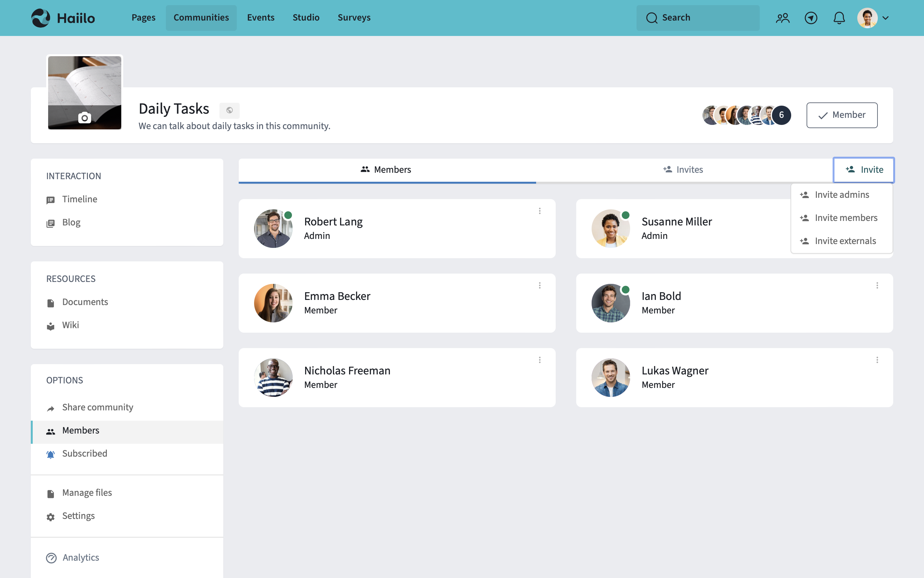Image resolution: width=924 pixels, height=578 pixels.
Task: Choose Invite externals from the dropdown
Action: [x=842, y=241]
